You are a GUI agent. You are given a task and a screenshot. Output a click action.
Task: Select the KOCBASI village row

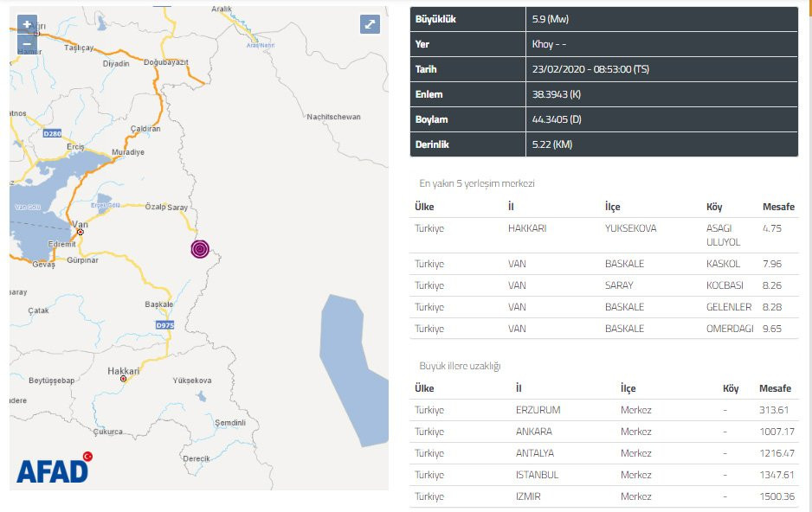coord(603,285)
